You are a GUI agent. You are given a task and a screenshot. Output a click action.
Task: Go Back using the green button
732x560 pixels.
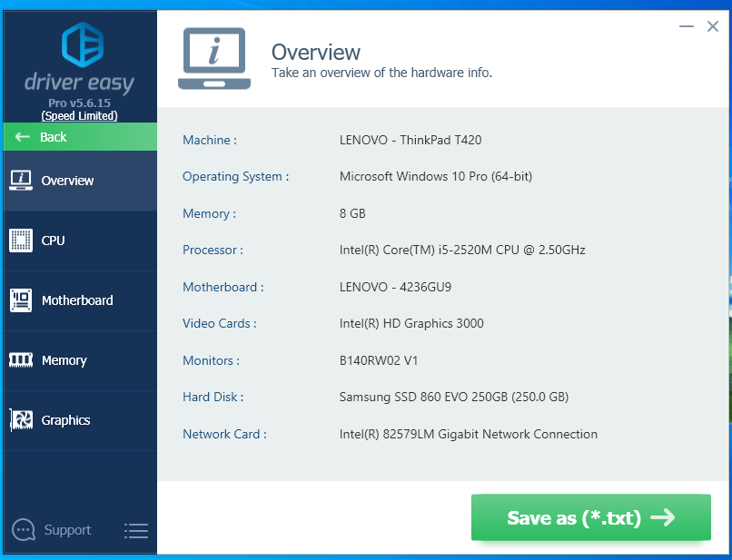tap(80, 137)
